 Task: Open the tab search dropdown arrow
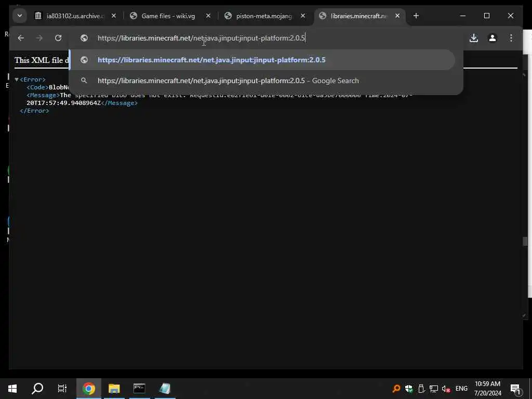click(20, 16)
